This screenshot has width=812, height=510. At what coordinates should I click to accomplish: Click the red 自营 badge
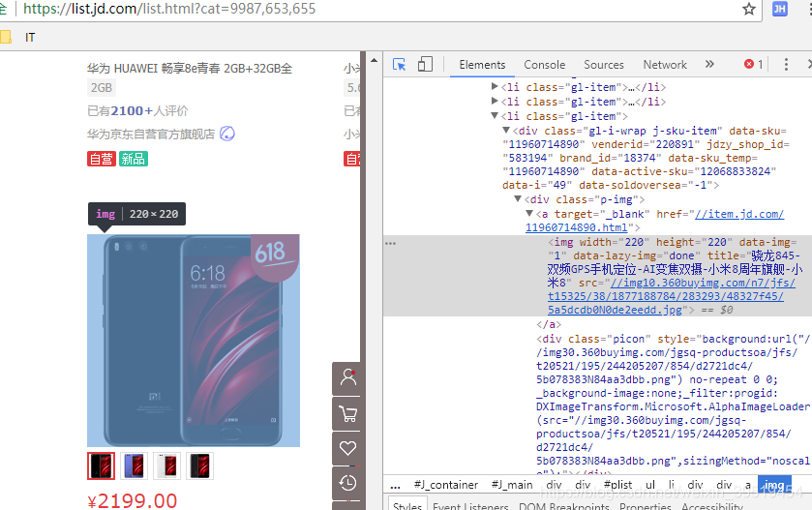click(x=102, y=159)
